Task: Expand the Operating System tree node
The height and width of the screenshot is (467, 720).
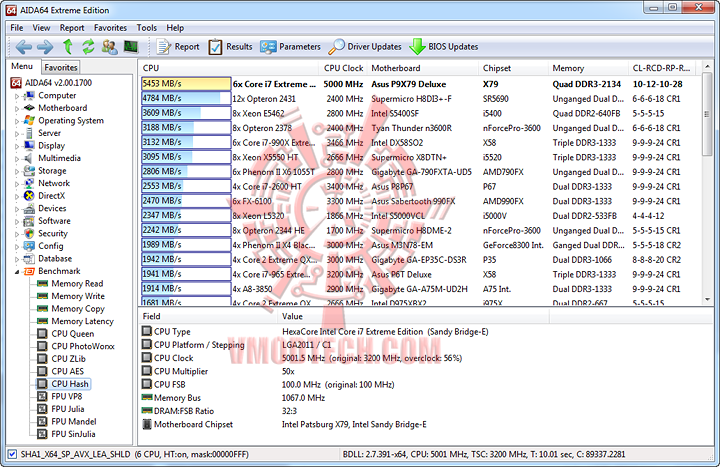Action: (17, 121)
